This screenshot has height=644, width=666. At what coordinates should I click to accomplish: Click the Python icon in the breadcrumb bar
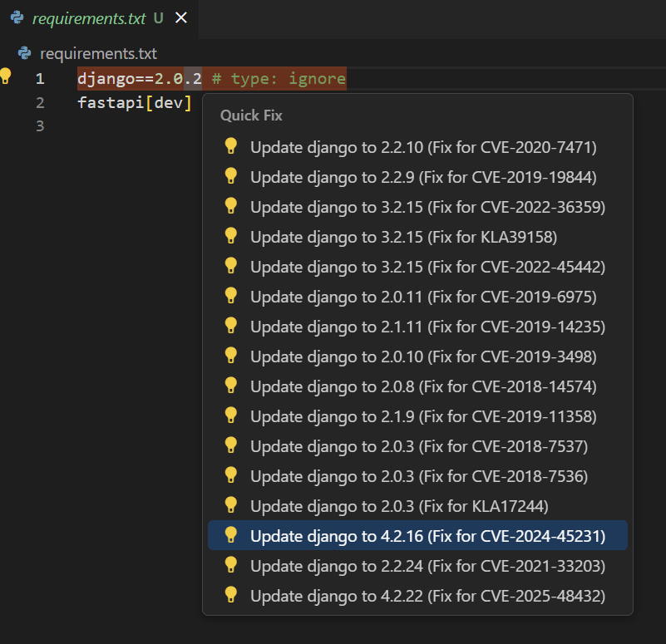(x=25, y=53)
